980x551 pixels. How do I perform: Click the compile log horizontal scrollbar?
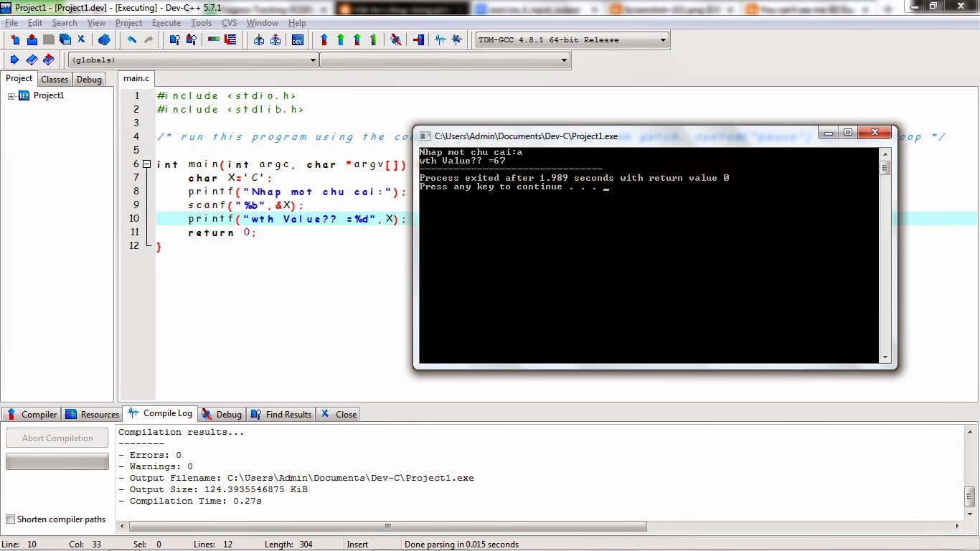387,526
